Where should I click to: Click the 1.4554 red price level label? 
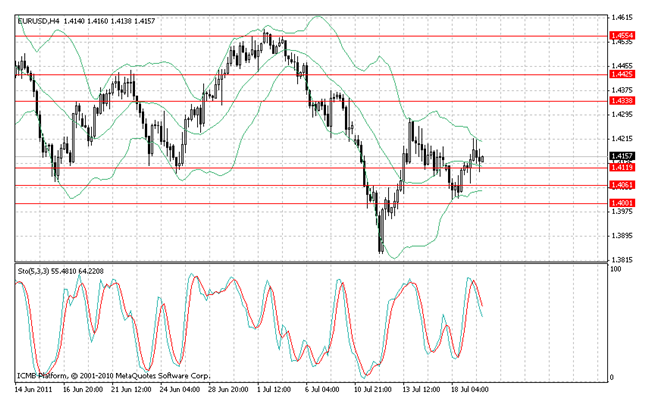(622, 36)
